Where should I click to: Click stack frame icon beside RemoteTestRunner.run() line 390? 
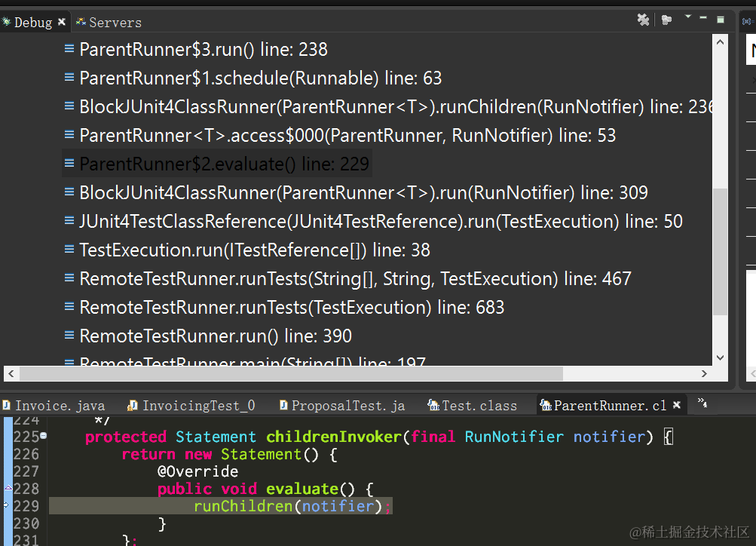69,335
